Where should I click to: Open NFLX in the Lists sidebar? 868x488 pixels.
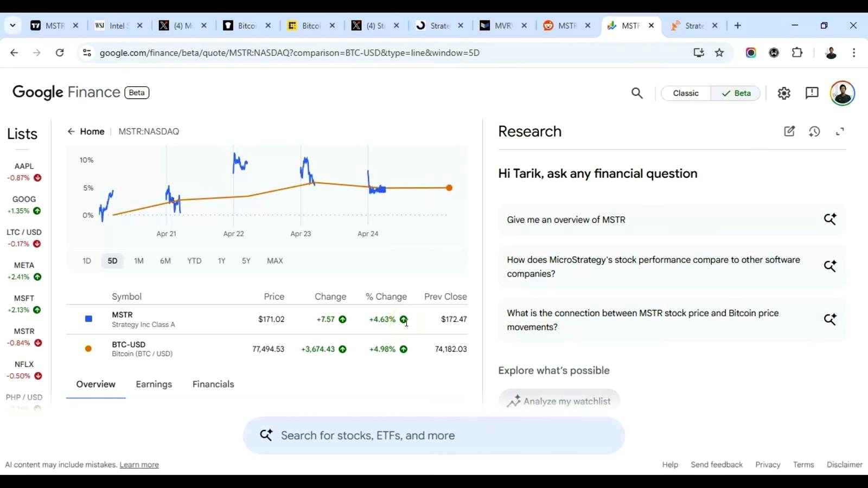(24, 370)
